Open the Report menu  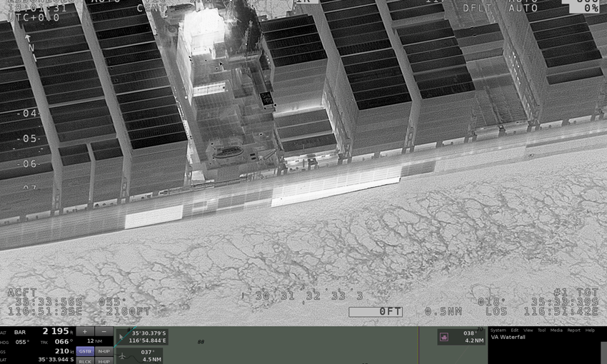click(573, 330)
